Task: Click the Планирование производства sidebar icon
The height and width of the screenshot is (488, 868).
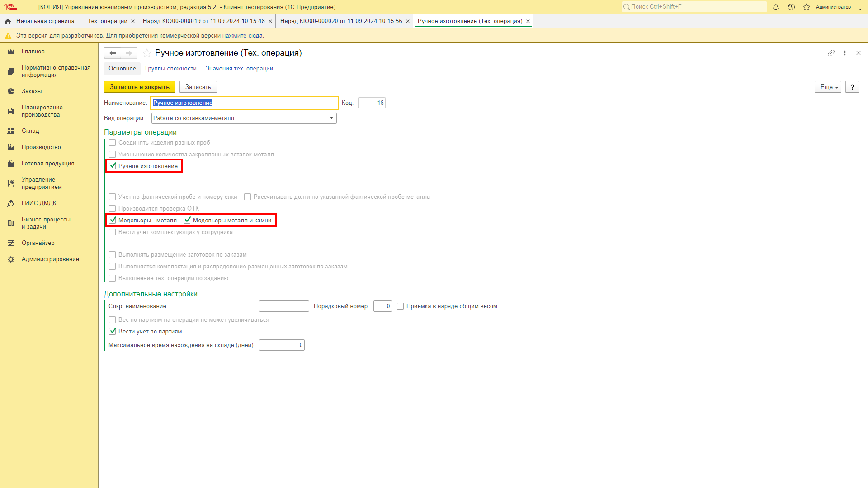Action: tap(11, 111)
